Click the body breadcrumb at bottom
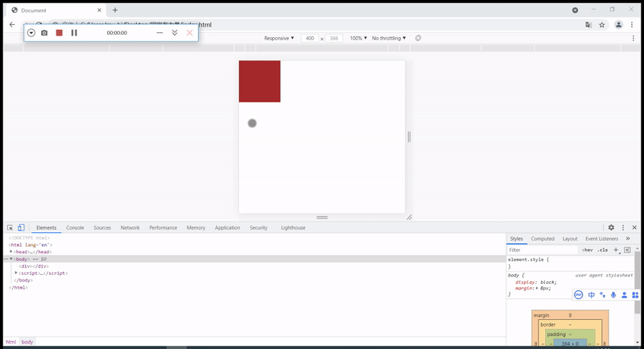Viewport: 644px width, 349px height. pos(27,342)
